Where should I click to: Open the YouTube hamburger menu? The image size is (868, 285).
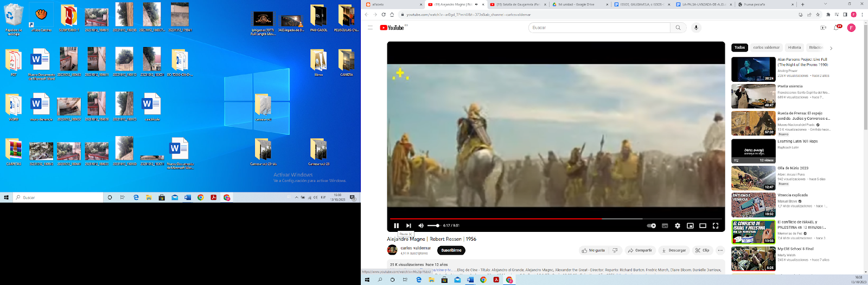click(x=371, y=28)
